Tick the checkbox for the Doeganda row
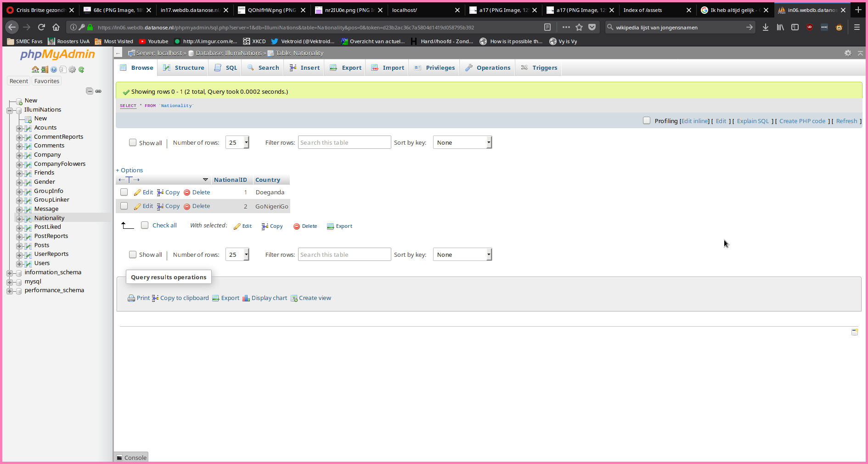 point(124,192)
